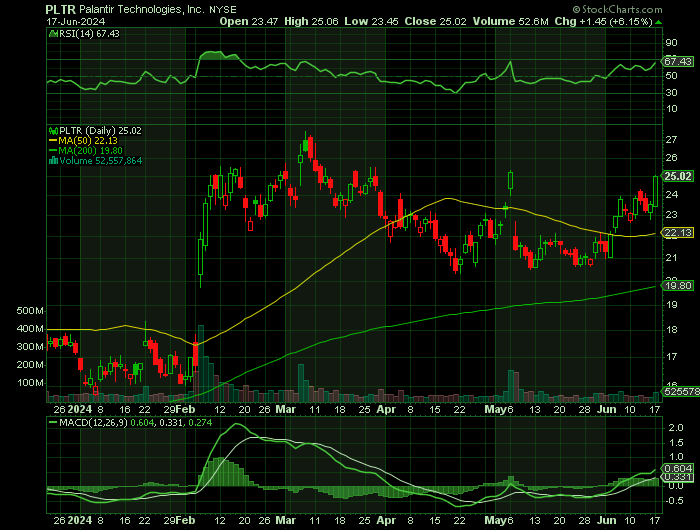The width and height of the screenshot is (700, 530).
Task: Click the latest green candlestick closing at 25.02
Action: coord(655,191)
